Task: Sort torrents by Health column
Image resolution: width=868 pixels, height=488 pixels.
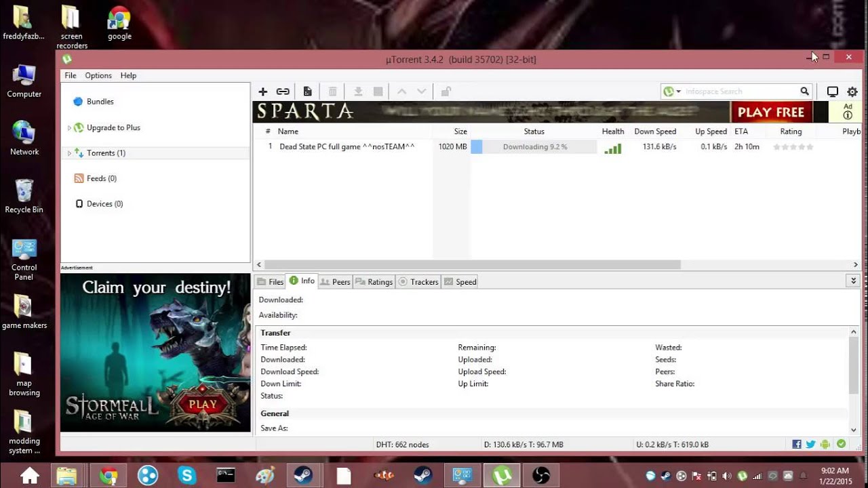Action: (613, 131)
